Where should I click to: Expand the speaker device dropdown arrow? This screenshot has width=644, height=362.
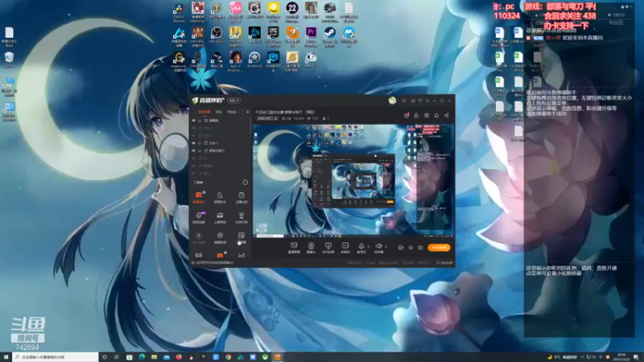tap(386, 247)
